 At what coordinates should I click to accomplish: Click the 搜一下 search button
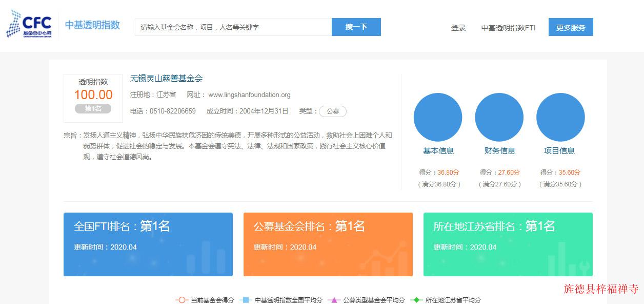356,27
